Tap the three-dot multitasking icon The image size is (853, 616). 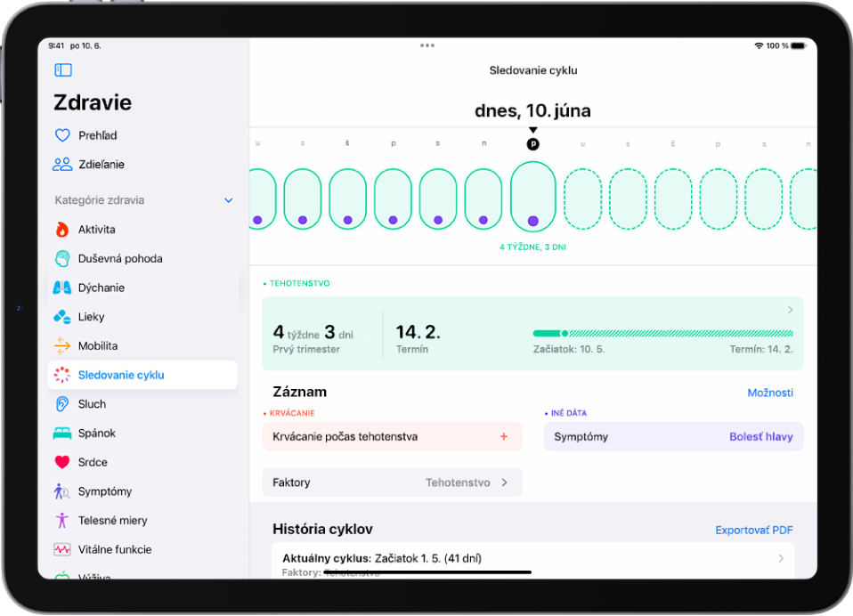427,45
